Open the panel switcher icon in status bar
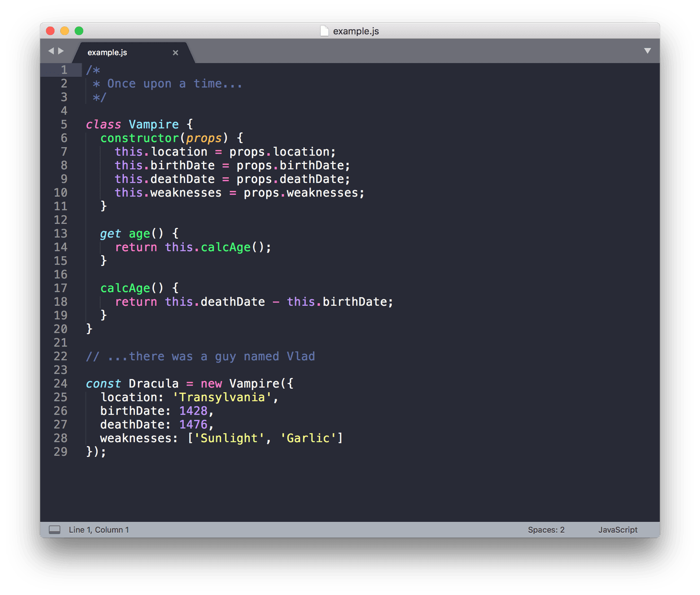 [x=55, y=530]
